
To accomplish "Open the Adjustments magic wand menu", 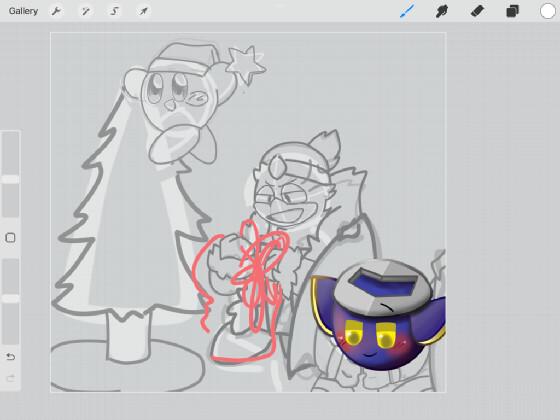I will coord(85,11).
